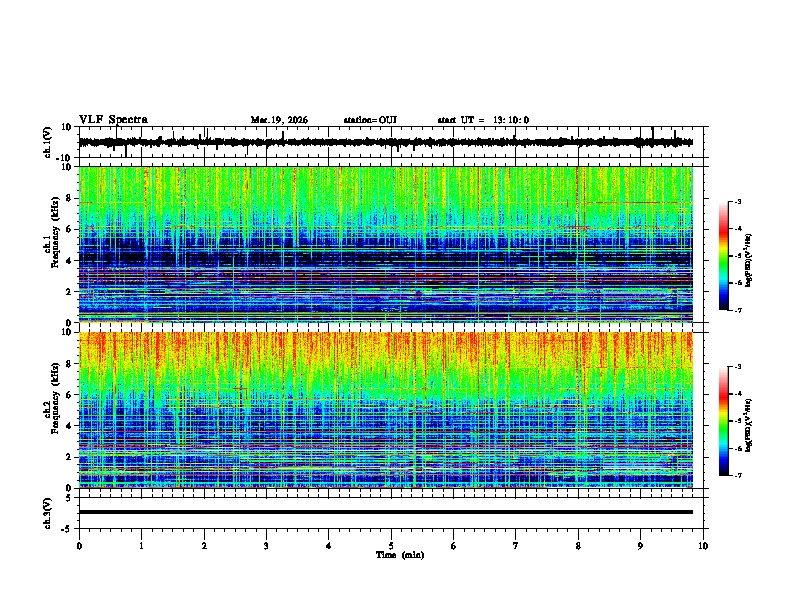Screen dimensions: 792x612
Task: Select the date text "Mar.19, 2026"
Action: pyautogui.click(x=279, y=120)
